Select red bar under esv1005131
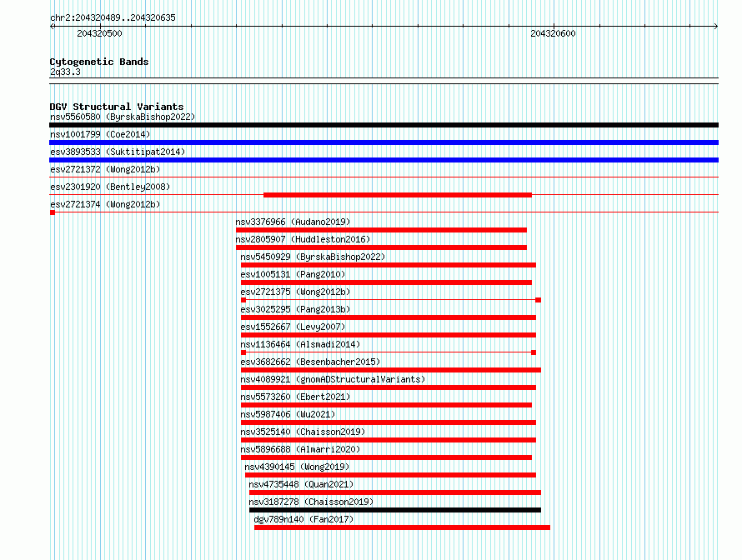 pyautogui.click(x=386, y=282)
